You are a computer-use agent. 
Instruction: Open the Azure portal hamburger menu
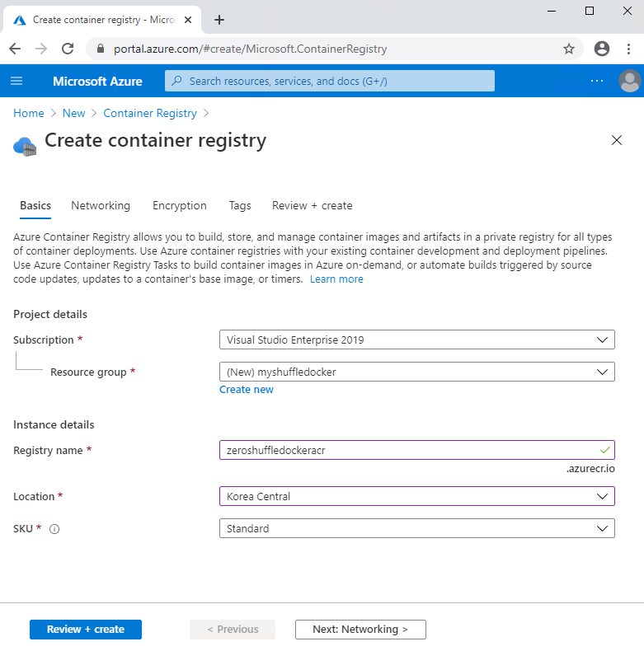(16, 81)
